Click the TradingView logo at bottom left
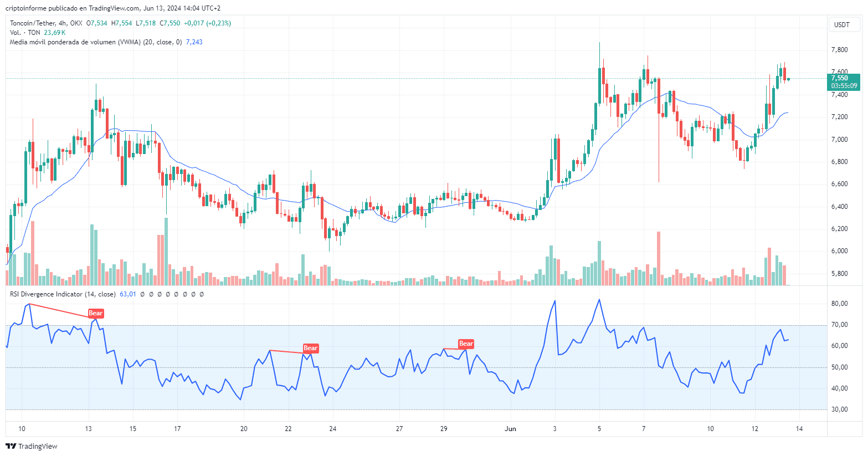Viewport: 868px width, 456px height. point(32,446)
